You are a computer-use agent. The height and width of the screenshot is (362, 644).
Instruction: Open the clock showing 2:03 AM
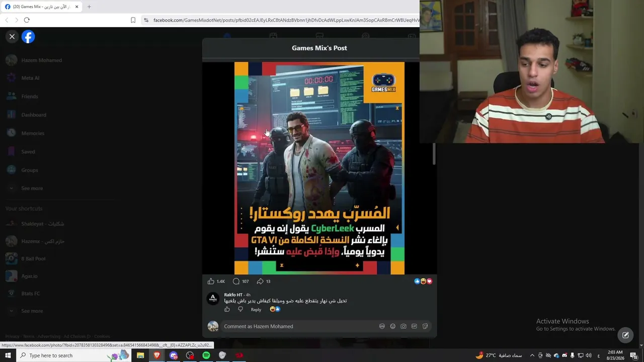615,355
